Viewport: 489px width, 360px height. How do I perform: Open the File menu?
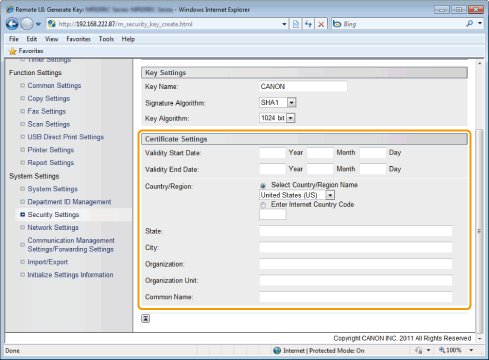(x=14, y=39)
